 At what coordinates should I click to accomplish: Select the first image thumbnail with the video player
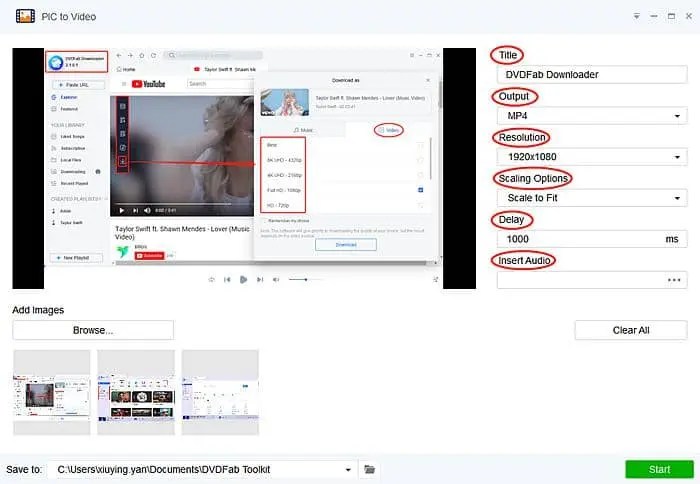(52, 392)
